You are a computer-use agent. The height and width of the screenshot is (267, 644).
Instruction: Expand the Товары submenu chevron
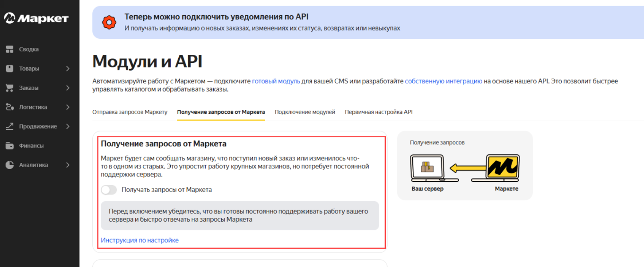point(68,69)
